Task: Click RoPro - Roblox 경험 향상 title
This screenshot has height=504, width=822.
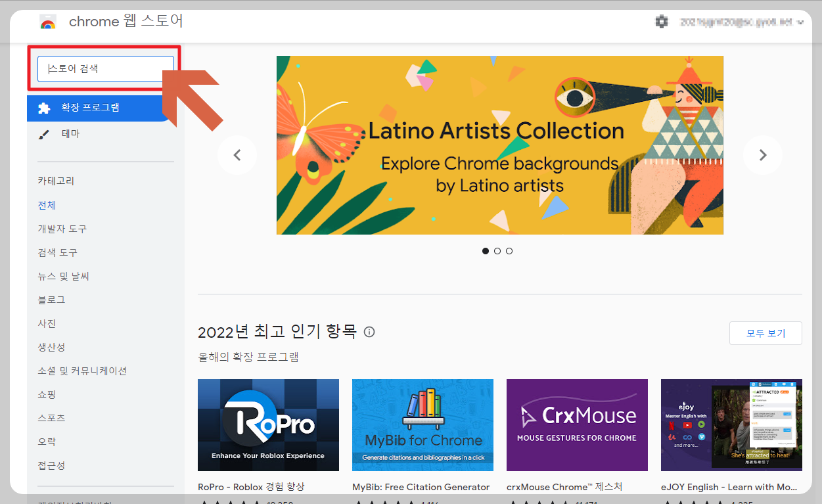Action: pyautogui.click(x=251, y=487)
